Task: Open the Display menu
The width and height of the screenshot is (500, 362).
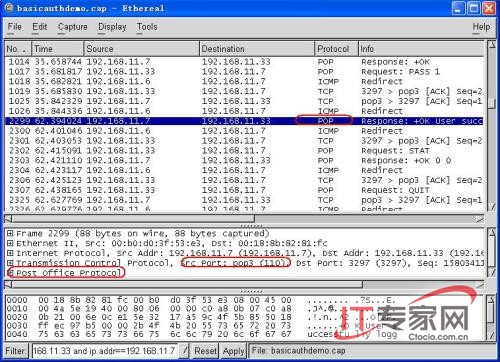Action: coord(112,27)
